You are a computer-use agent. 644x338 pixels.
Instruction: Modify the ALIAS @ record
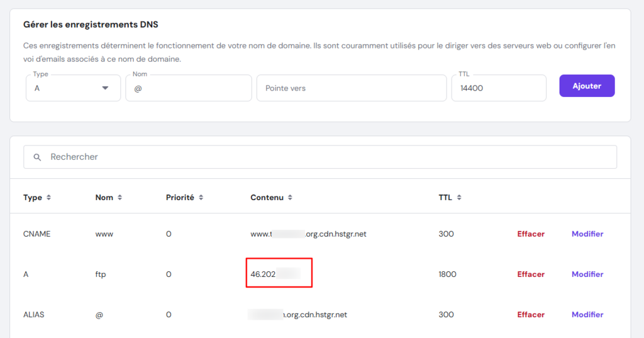(587, 315)
